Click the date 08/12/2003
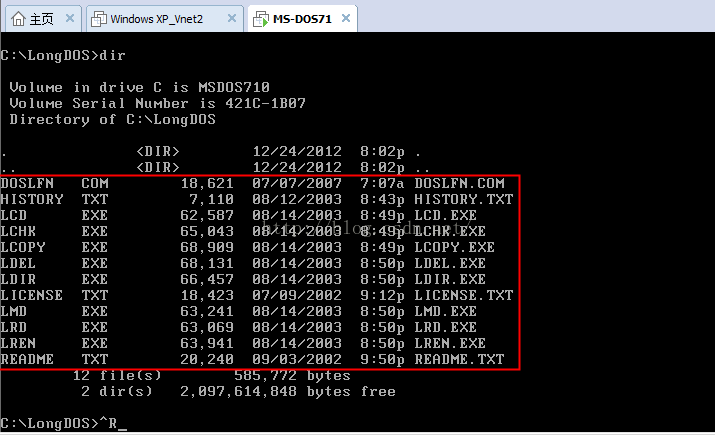Viewport: 715px width, 435px height. coord(297,199)
